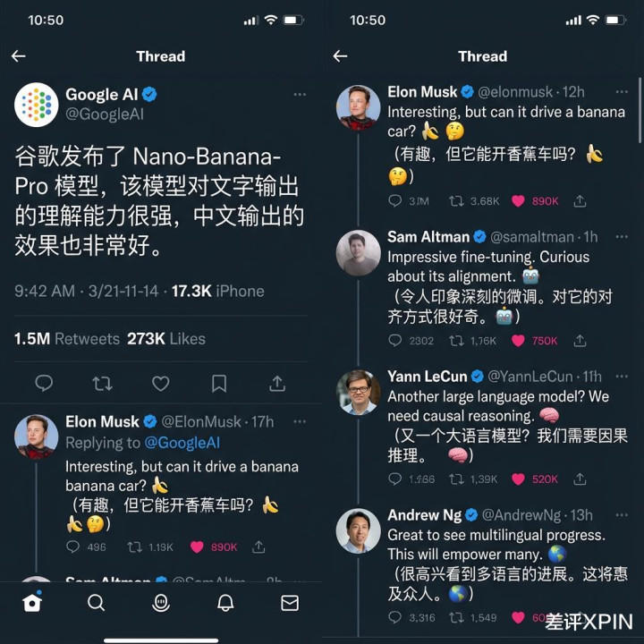Share the Google AI main post
The width and height of the screenshot is (644, 644).
pyautogui.click(x=277, y=383)
